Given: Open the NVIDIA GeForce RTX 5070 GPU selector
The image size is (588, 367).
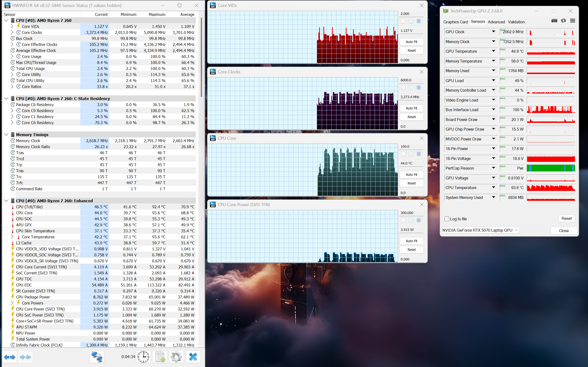Looking at the screenshot, I should point(480,230).
